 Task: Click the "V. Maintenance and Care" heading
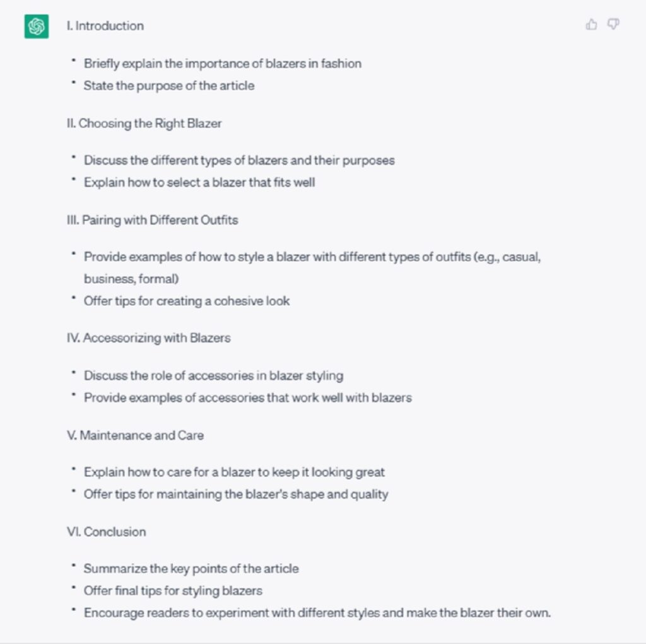point(135,435)
